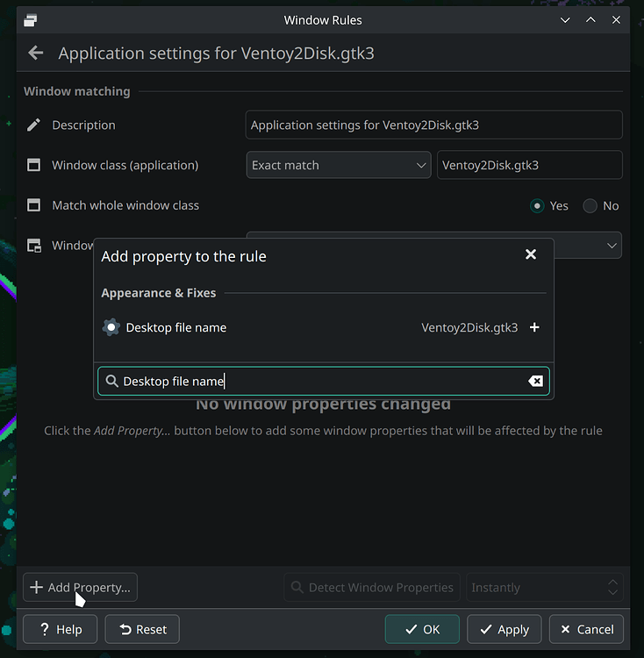
Task: Click the Add Property button
Action: pyautogui.click(x=81, y=588)
